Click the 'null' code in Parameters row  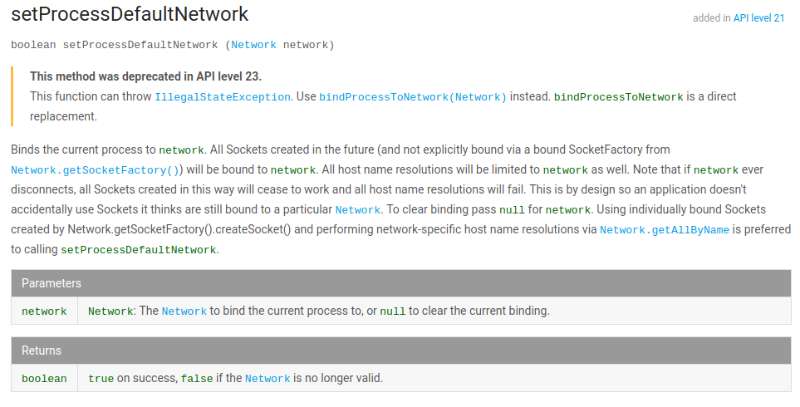point(393,312)
